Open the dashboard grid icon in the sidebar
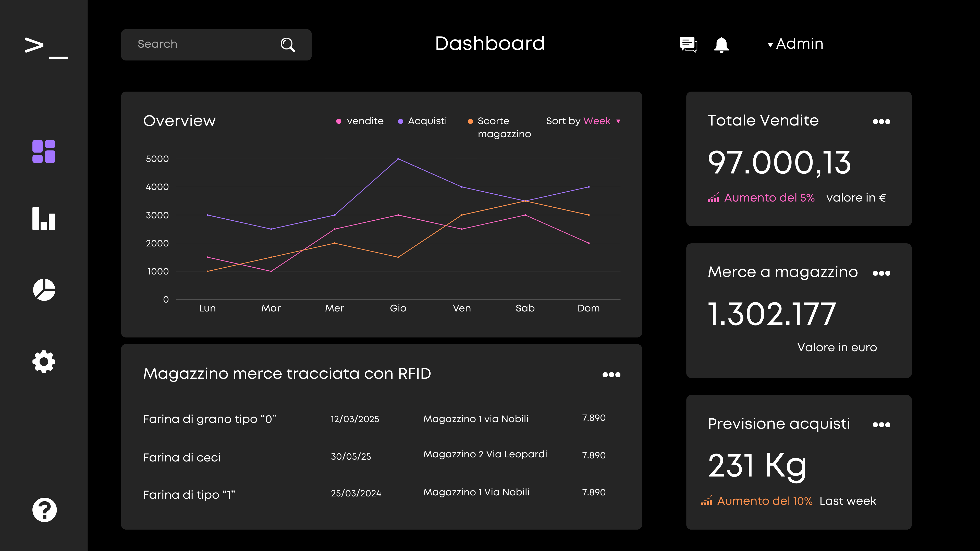 point(44,151)
